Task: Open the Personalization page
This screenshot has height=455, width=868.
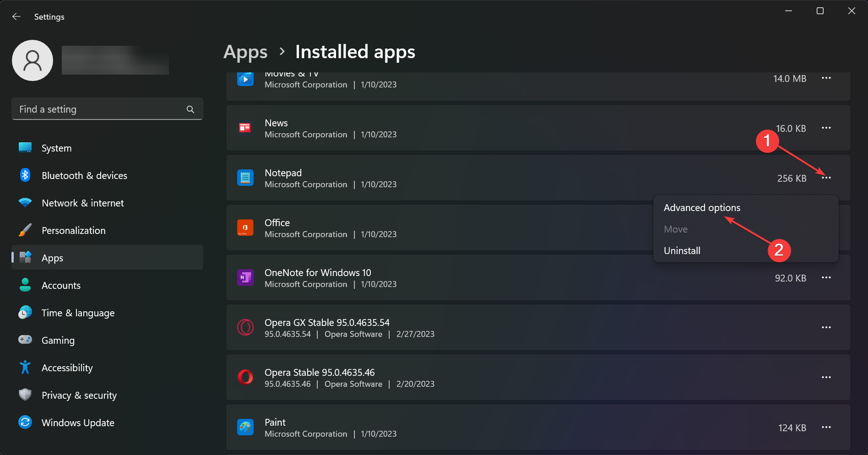Action: [x=107, y=230]
